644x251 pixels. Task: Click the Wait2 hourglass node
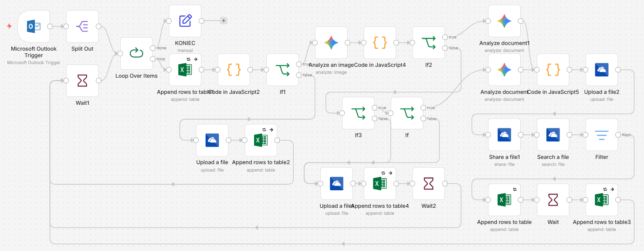429,184
